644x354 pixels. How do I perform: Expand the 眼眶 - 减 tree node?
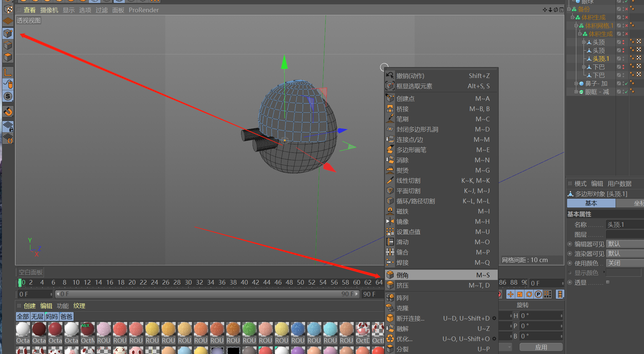(576, 92)
